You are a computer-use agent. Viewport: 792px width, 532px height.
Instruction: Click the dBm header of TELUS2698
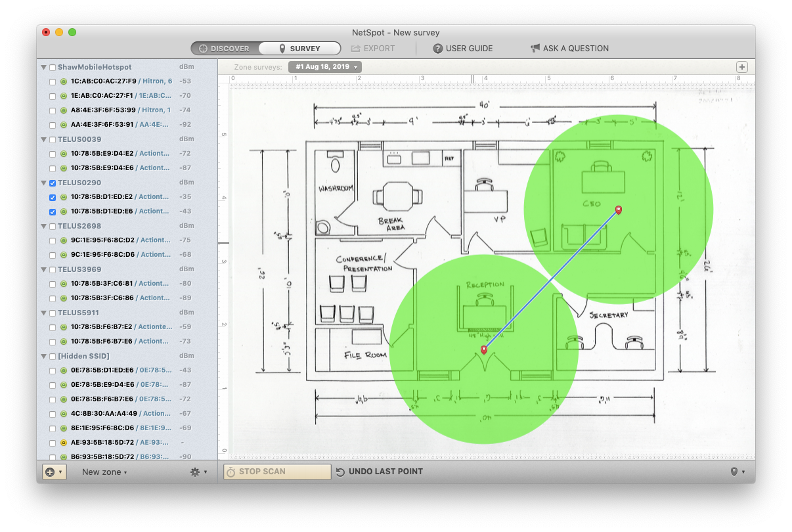coord(187,226)
